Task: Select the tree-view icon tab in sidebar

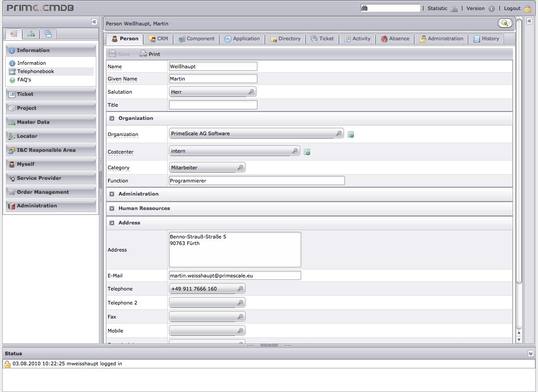Action: (31, 34)
